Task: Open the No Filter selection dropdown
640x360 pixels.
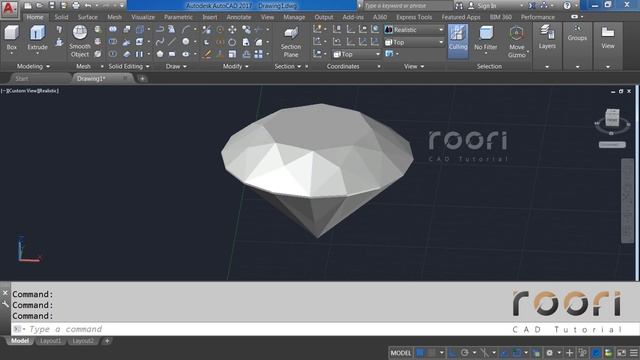Action: click(x=486, y=41)
